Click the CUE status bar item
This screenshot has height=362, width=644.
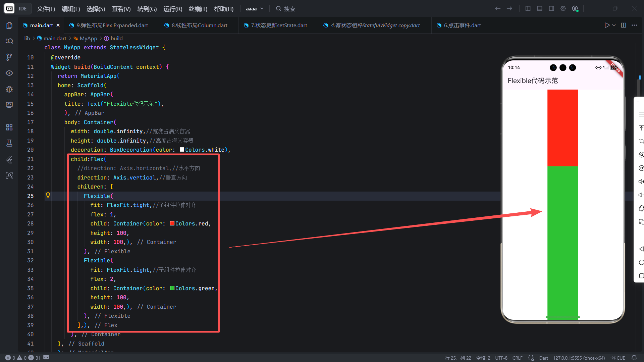pos(618,358)
